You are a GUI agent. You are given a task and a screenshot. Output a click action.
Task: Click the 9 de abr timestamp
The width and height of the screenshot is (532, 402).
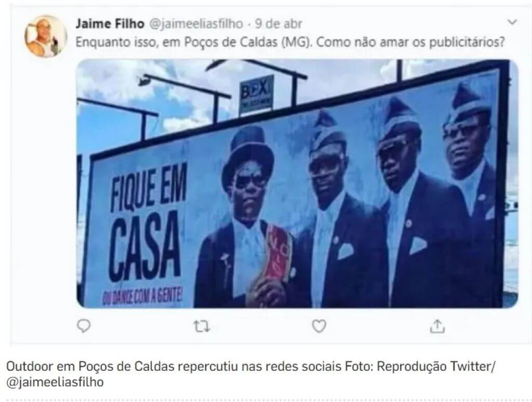[278, 24]
